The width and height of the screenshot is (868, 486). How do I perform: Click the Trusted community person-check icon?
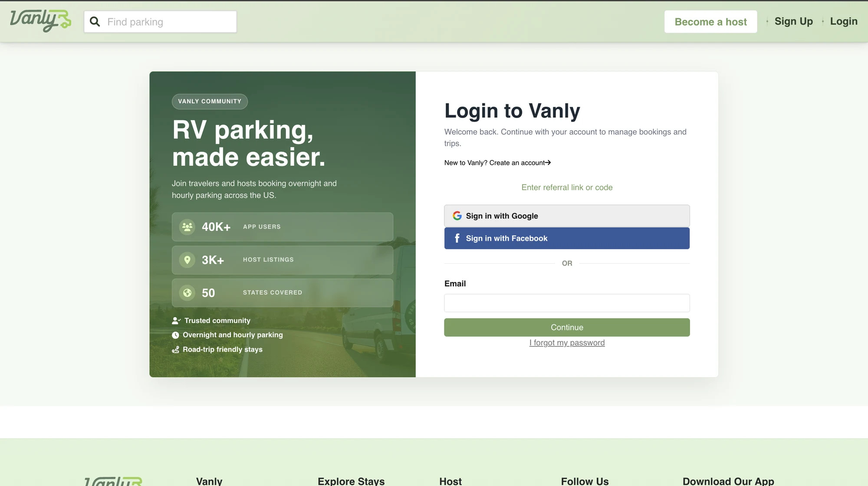pyautogui.click(x=176, y=321)
